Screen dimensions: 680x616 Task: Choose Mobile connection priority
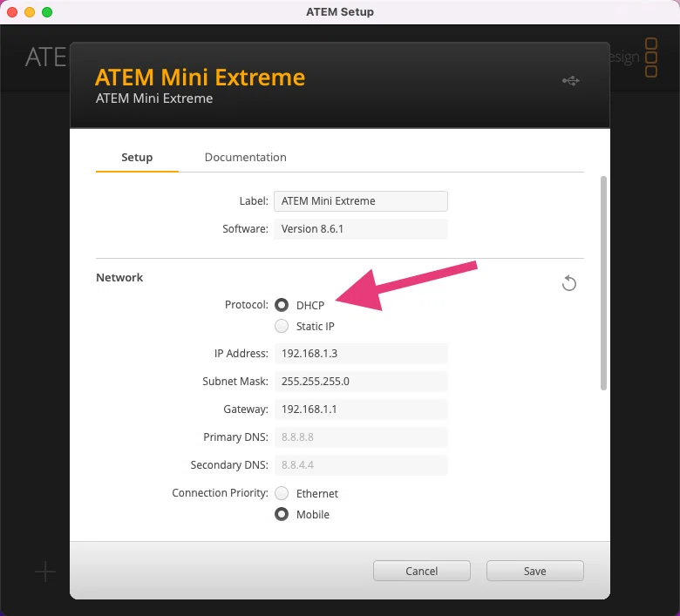pos(282,515)
